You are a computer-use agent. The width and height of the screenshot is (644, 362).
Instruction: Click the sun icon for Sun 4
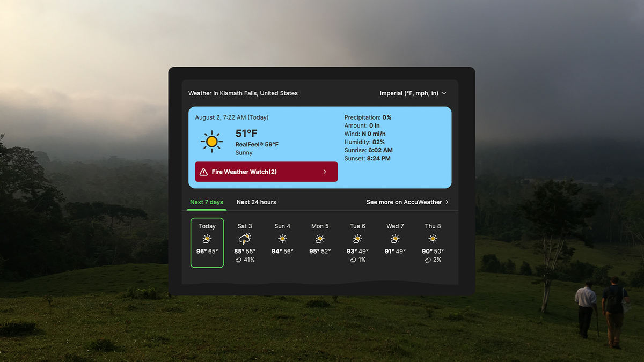pyautogui.click(x=282, y=238)
